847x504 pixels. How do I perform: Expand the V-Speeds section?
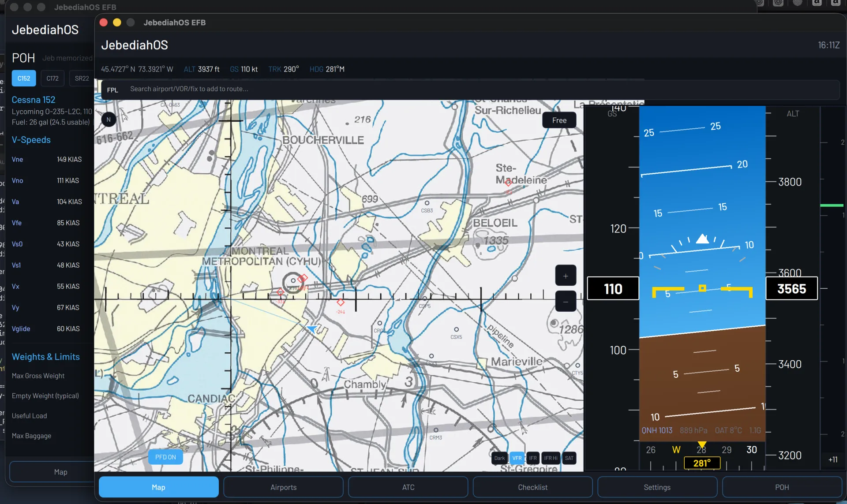pos(31,139)
